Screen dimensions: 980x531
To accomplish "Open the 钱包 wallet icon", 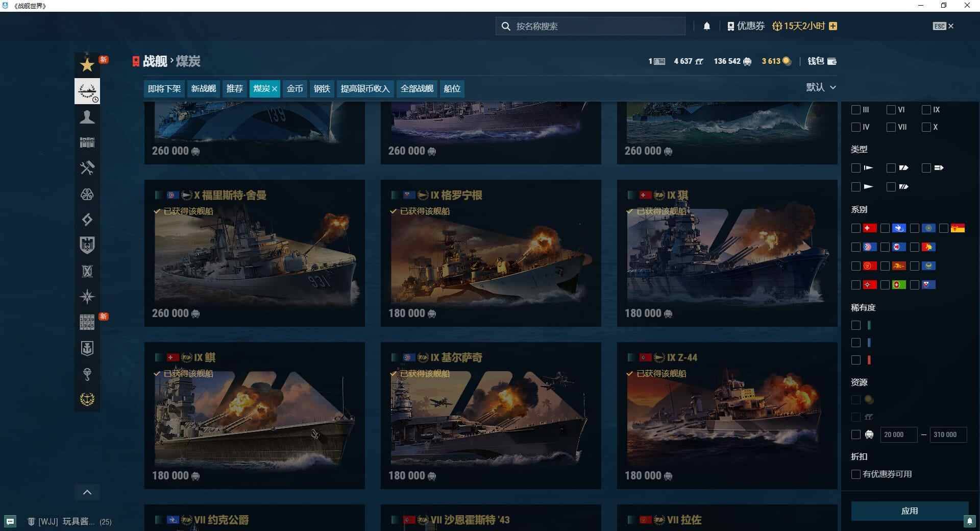I will coord(832,61).
